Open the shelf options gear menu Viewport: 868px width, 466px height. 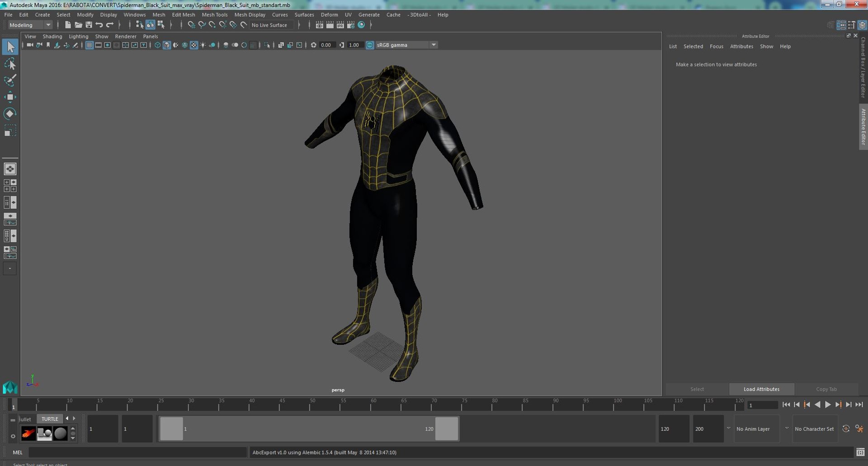tap(13, 436)
